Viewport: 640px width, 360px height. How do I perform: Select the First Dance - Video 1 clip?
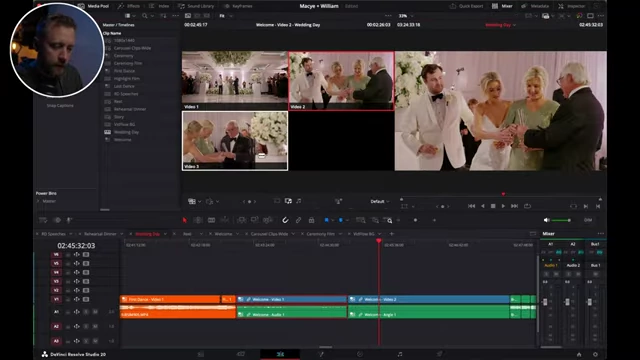pyautogui.click(x=170, y=299)
